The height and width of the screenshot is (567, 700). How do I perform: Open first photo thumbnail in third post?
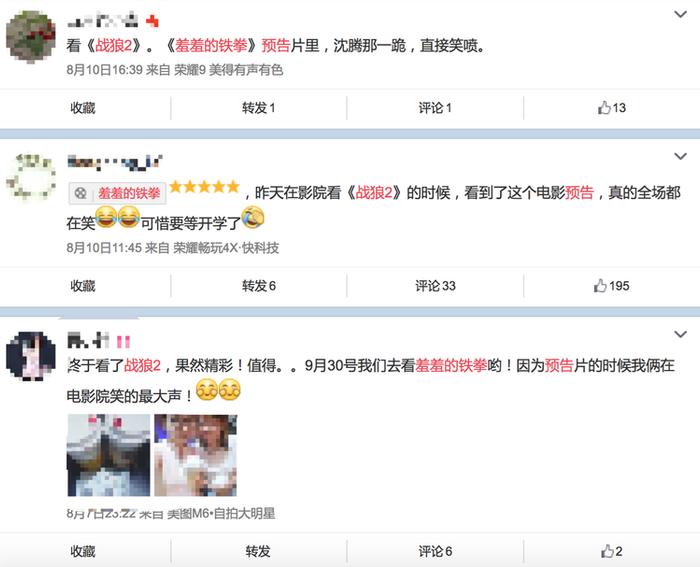(108, 455)
